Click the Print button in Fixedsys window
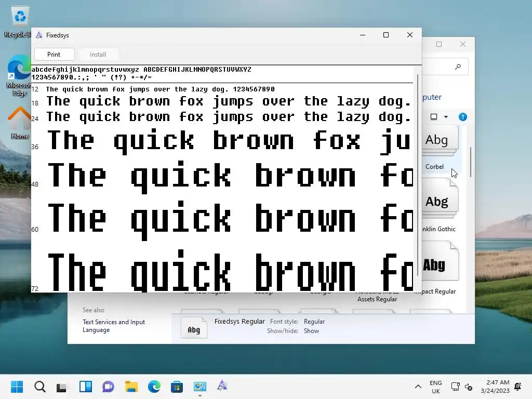 [x=54, y=54]
